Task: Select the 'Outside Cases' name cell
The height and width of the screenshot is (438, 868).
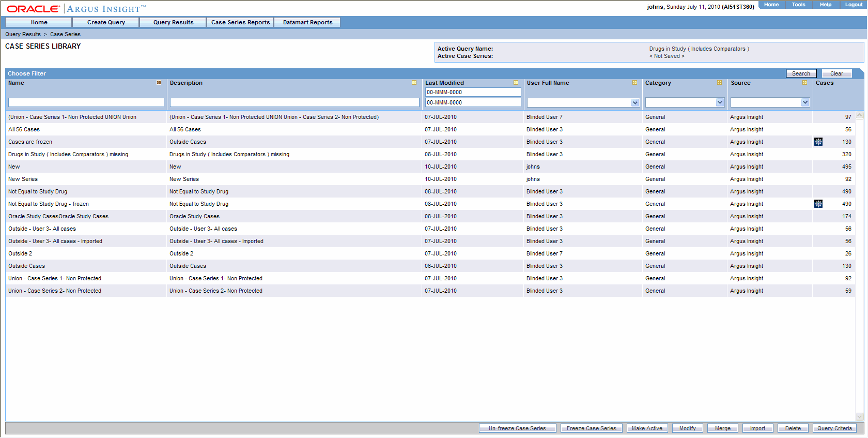Action: click(26, 266)
